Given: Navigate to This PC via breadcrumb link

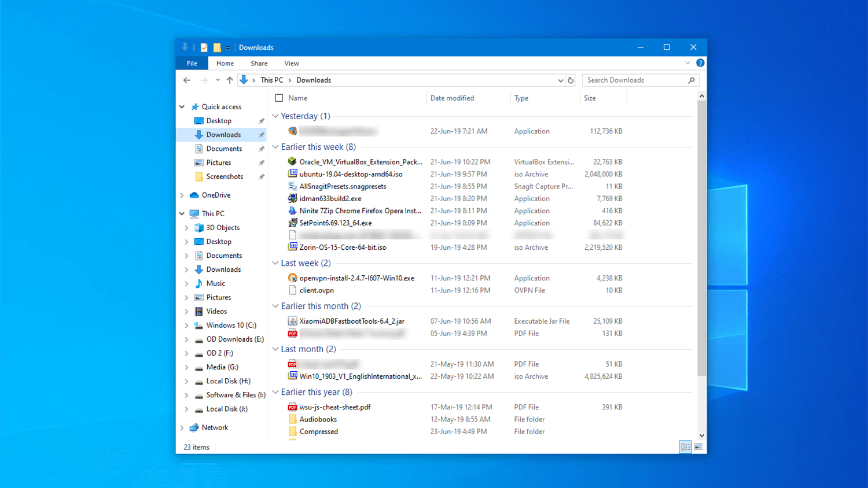Looking at the screenshot, I should pyautogui.click(x=271, y=80).
